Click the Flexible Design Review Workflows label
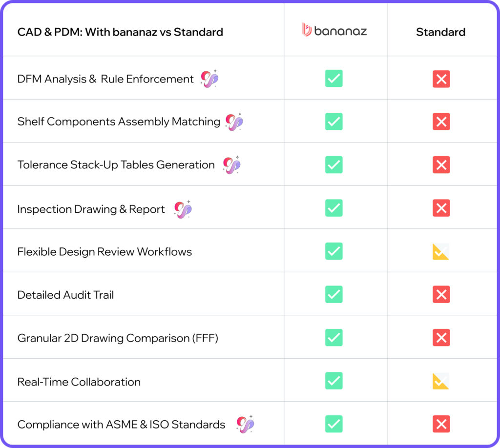 click(104, 252)
